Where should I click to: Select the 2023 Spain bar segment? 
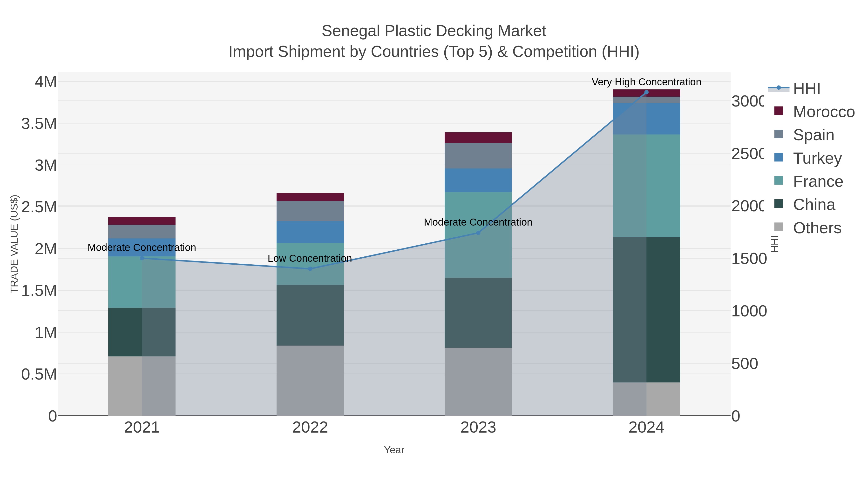coord(478,156)
